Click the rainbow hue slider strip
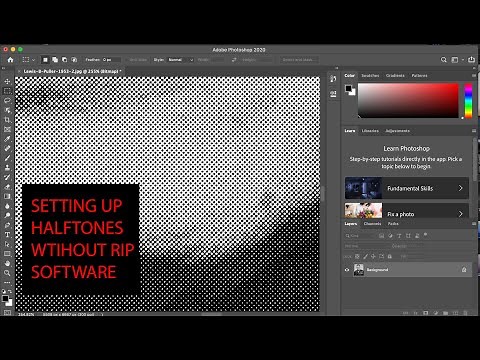 468,100
